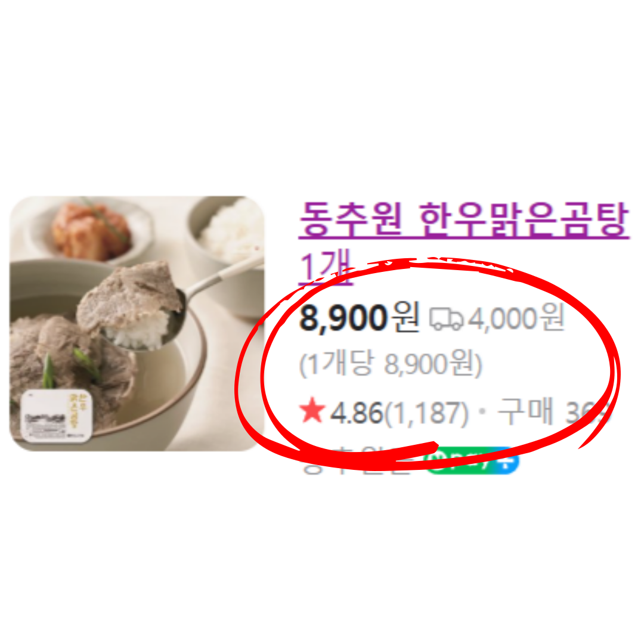The height and width of the screenshot is (644, 644).
Task: Click the 4,000원 shipping fee text
Action: click(516, 318)
